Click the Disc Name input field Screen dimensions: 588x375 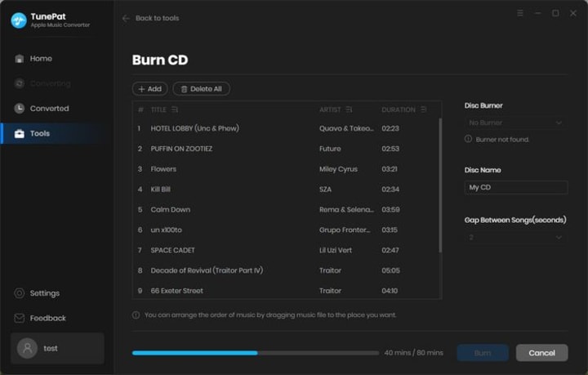(x=516, y=188)
